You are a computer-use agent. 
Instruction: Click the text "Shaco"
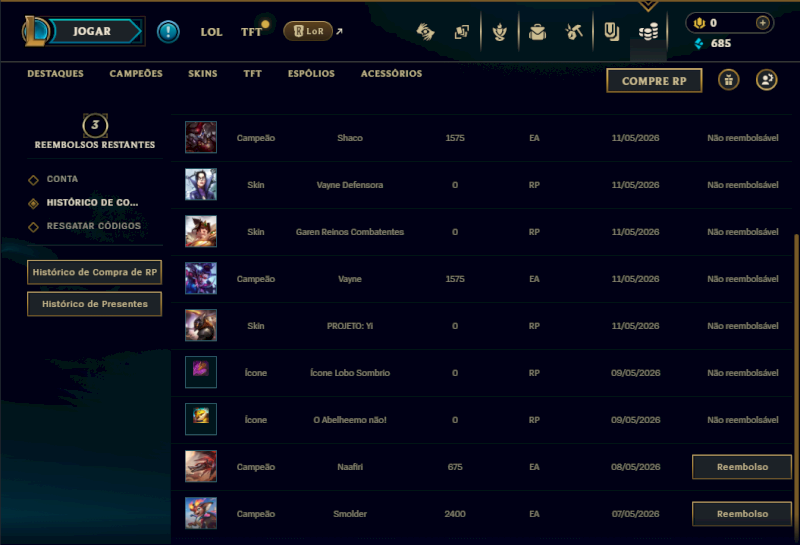point(350,138)
